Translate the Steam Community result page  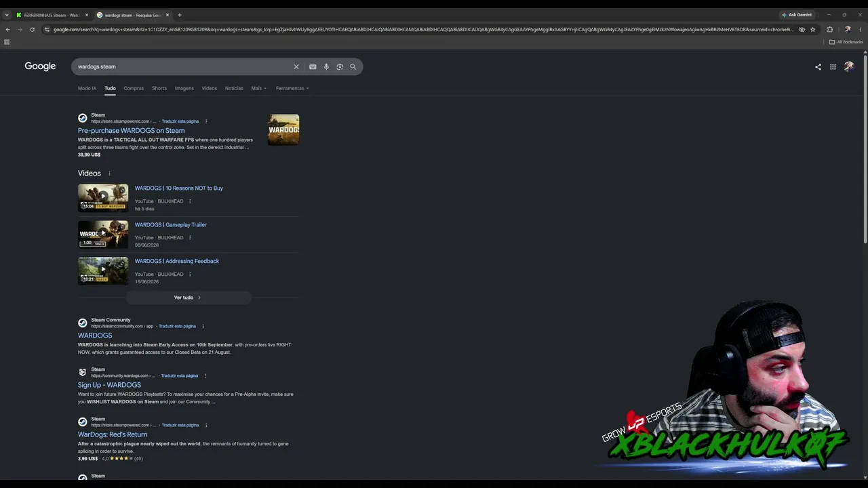pyautogui.click(x=177, y=326)
